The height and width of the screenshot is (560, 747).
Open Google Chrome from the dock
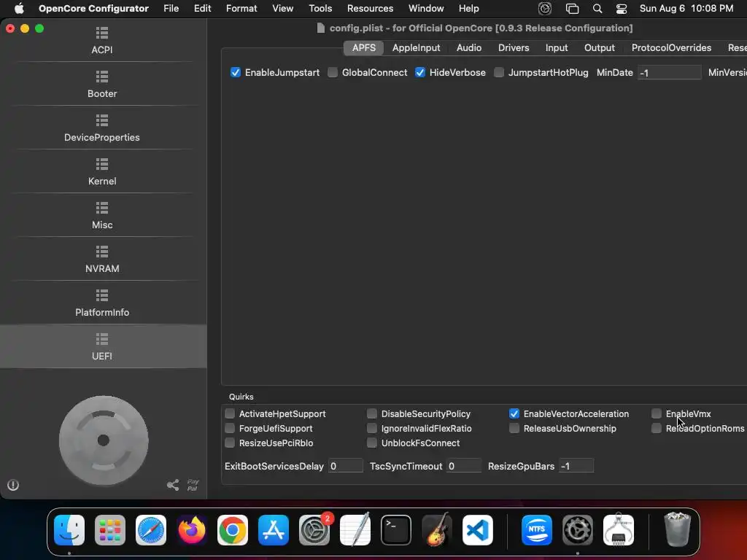click(233, 530)
